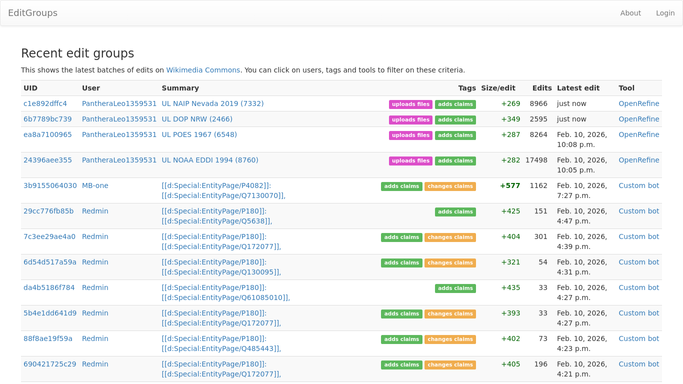Filter by 'adds claims' tag on DOP NRW row
Viewport: 683px width, 384px height.
pyautogui.click(x=455, y=120)
